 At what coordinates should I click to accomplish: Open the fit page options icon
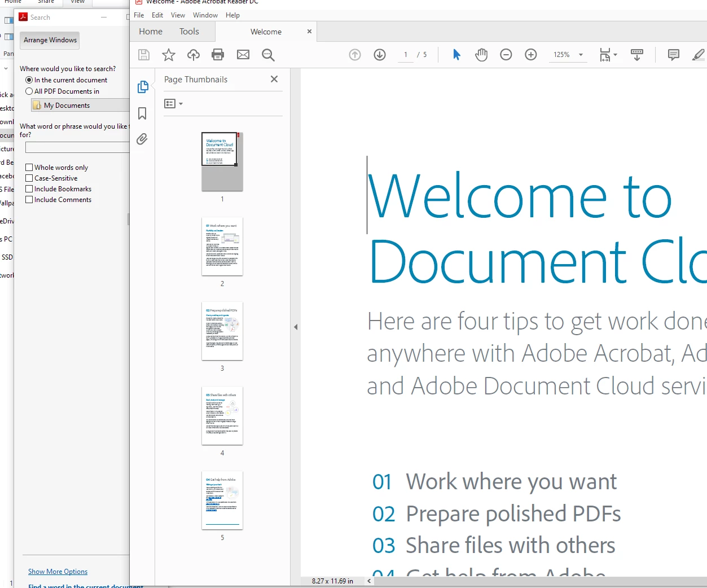pyautogui.click(x=605, y=55)
